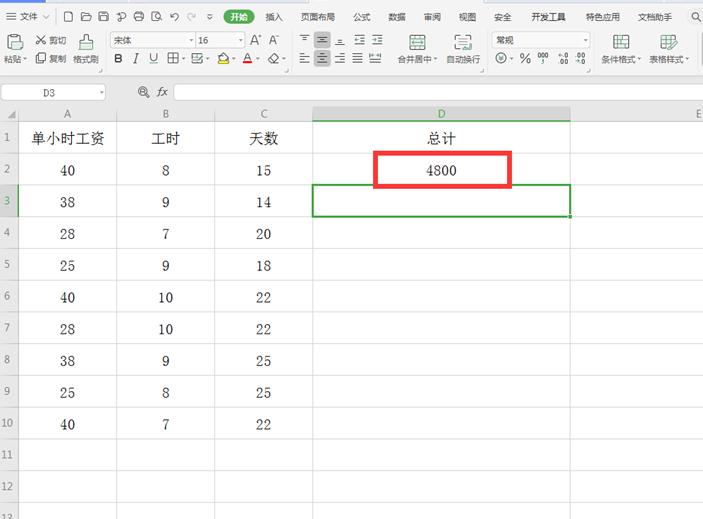Open the number format dropdown 常规
Screen dimensions: 703x519
click(586, 40)
